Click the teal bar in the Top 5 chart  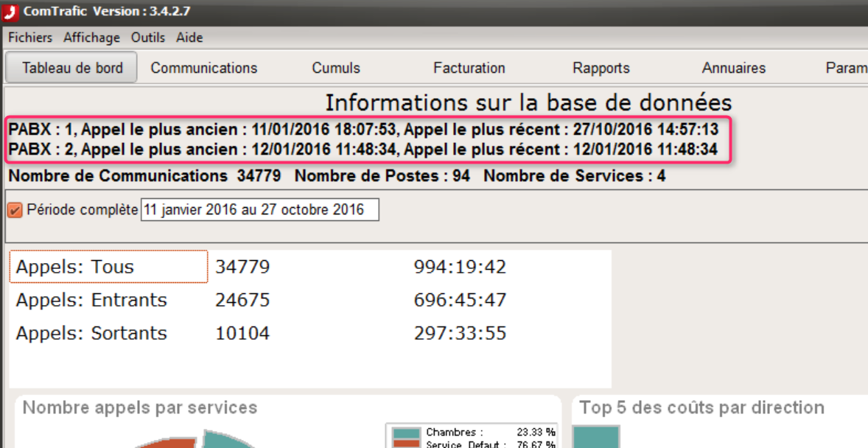click(595, 437)
